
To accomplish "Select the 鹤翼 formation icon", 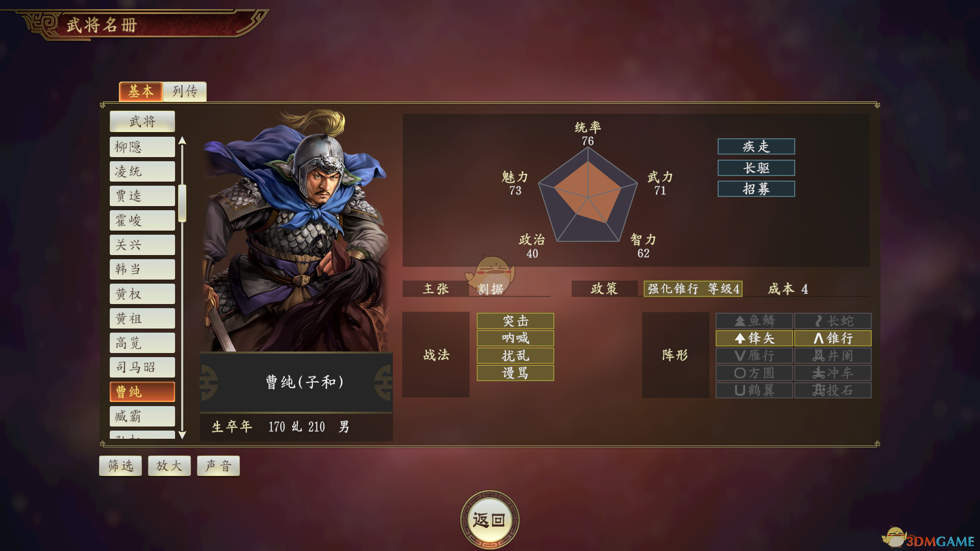I will (x=754, y=390).
